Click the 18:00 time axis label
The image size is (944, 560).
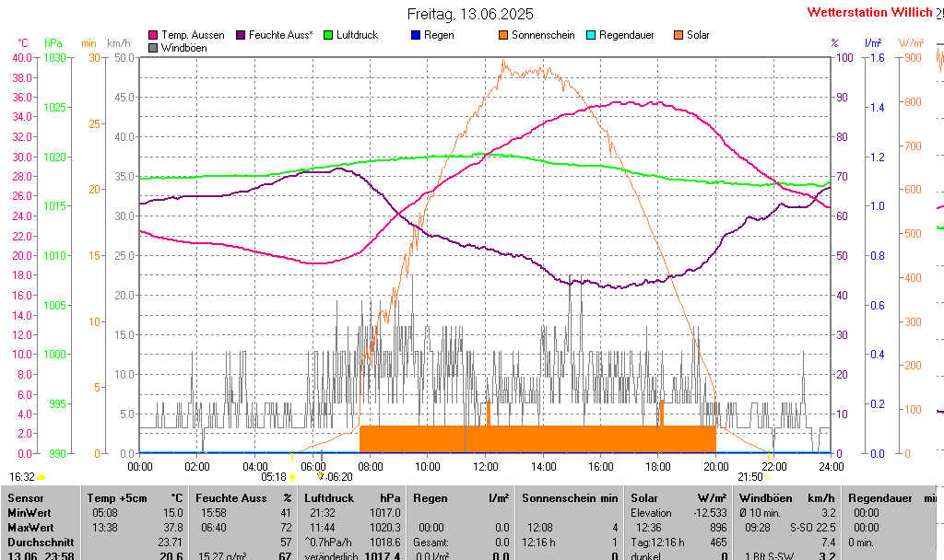(x=658, y=466)
